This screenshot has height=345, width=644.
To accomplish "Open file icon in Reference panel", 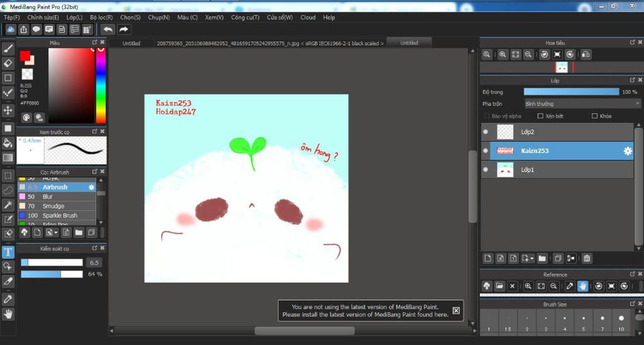I will point(499,286).
